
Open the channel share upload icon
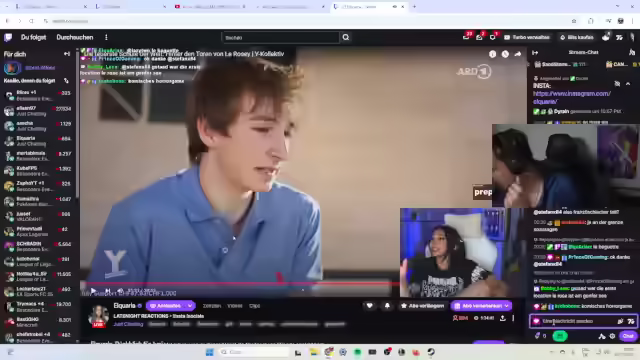tap(503, 318)
